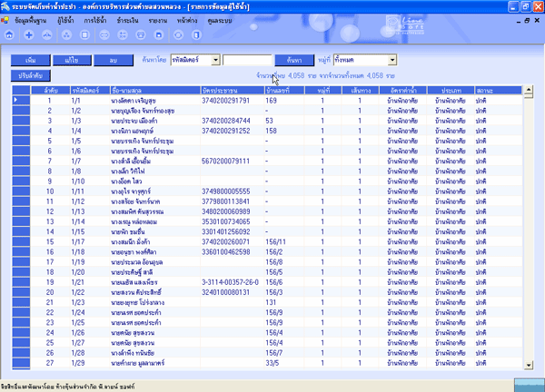The image size is (545, 392).
Task: Click the square icon in the toolbar
Action: click(85, 34)
